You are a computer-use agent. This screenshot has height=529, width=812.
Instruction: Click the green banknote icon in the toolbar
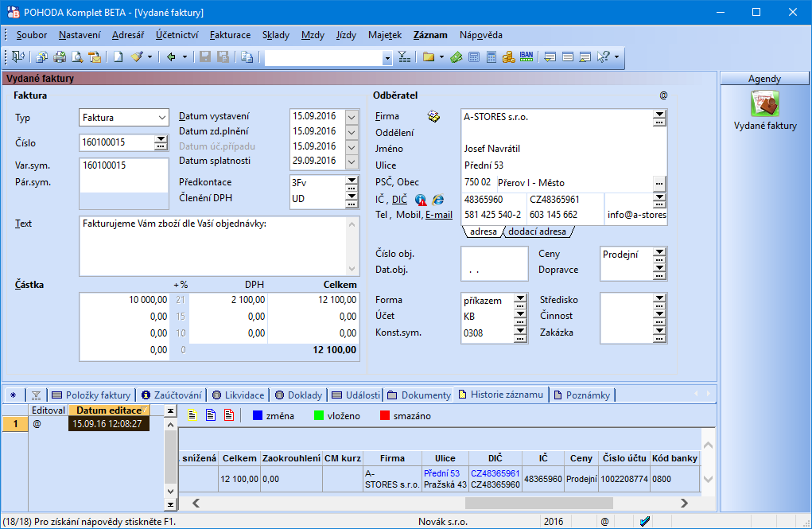click(457, 57)
